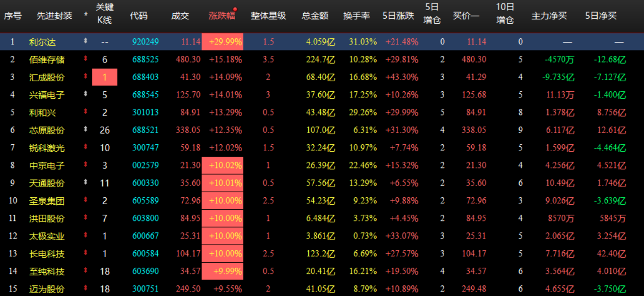The width and height of the screenshot is (644, 296).
Task: Select stock name 汇成股份
Action: (x=47, y=77)
